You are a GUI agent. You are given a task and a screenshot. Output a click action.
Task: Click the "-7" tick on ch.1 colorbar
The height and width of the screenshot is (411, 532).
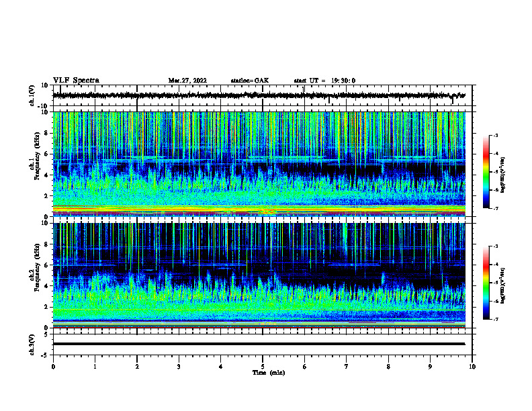[496, 208]
